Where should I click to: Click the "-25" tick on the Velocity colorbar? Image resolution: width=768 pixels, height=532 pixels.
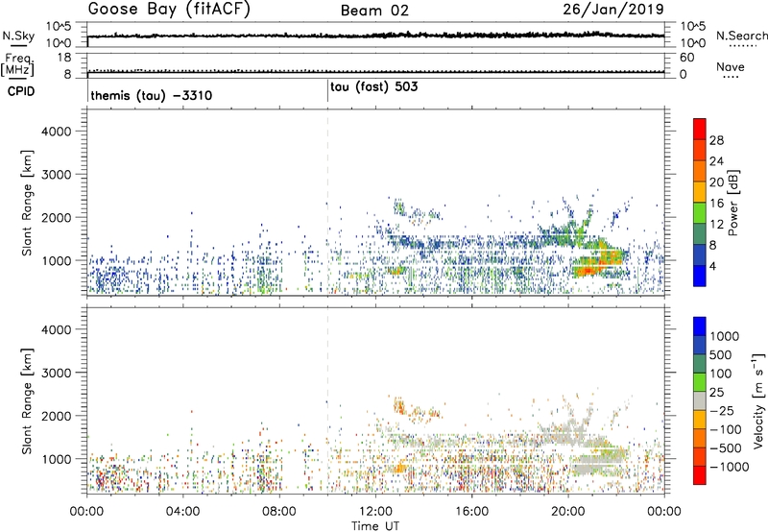722,410
